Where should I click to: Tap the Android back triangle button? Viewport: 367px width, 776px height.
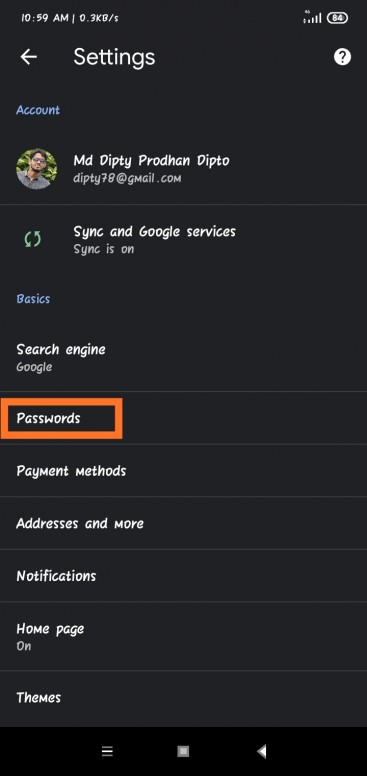tap(262, 751)
